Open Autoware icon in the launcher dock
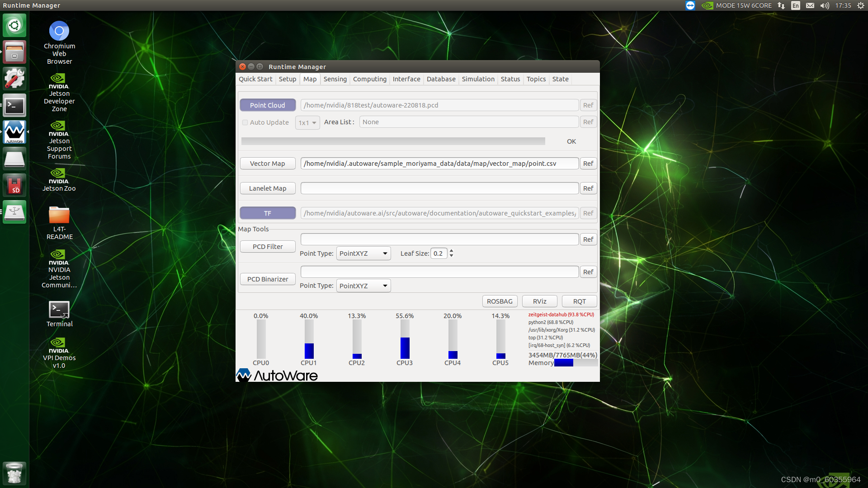This screenshot has height=488, width=868. 14,132
